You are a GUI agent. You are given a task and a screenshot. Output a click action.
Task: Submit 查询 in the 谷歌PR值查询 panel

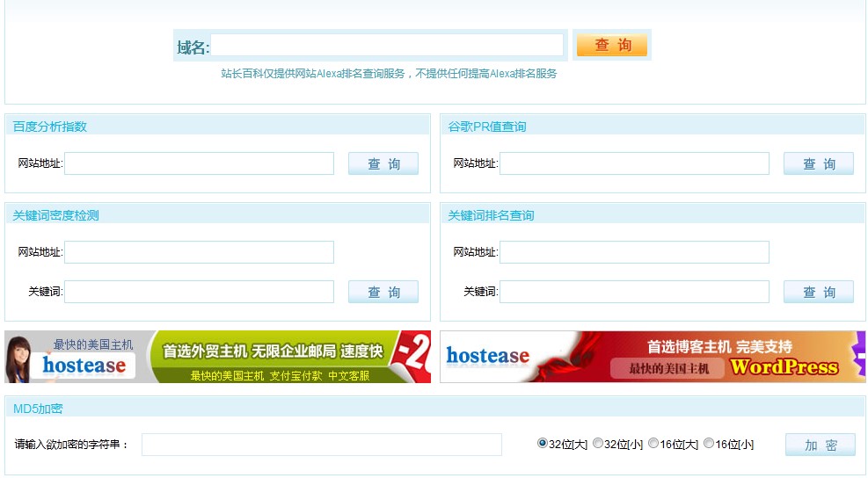tap(818, 163)
